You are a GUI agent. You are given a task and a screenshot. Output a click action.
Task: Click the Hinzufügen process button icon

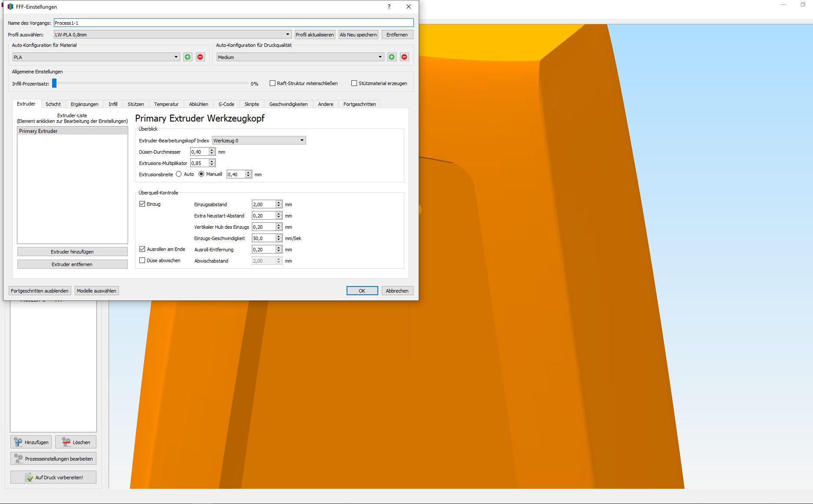coord(18,442)
